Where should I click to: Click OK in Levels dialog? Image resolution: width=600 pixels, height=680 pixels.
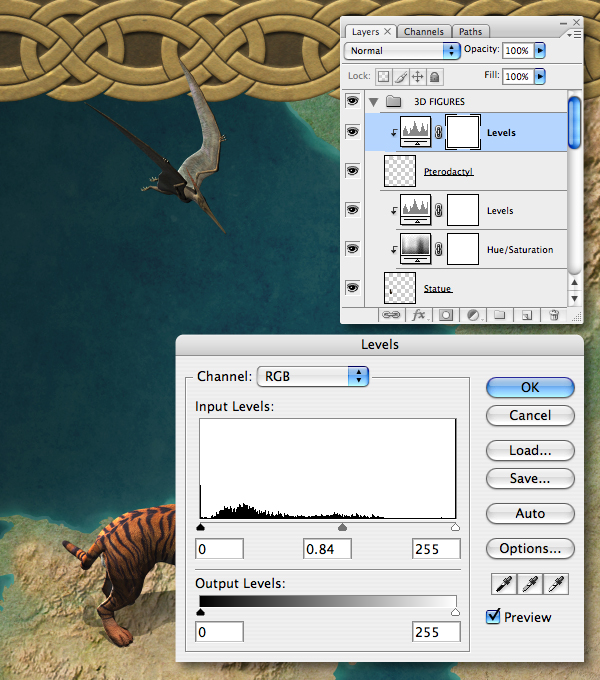(x=530, y=387)
